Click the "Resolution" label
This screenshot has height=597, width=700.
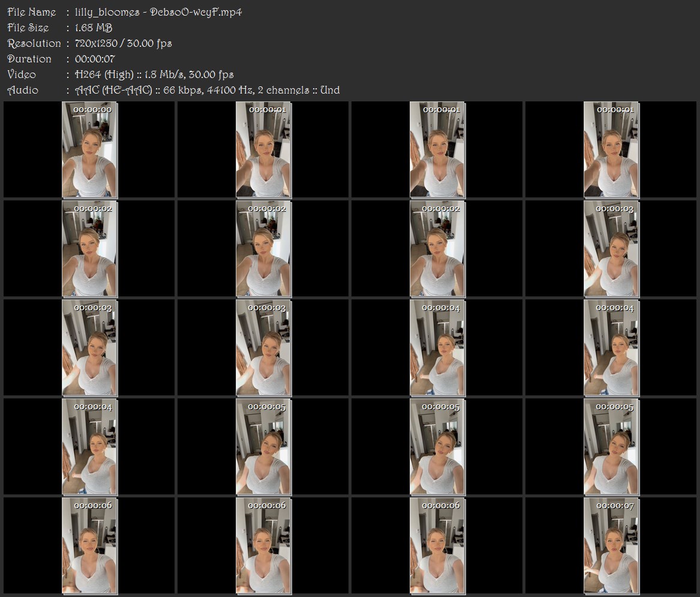34,43
